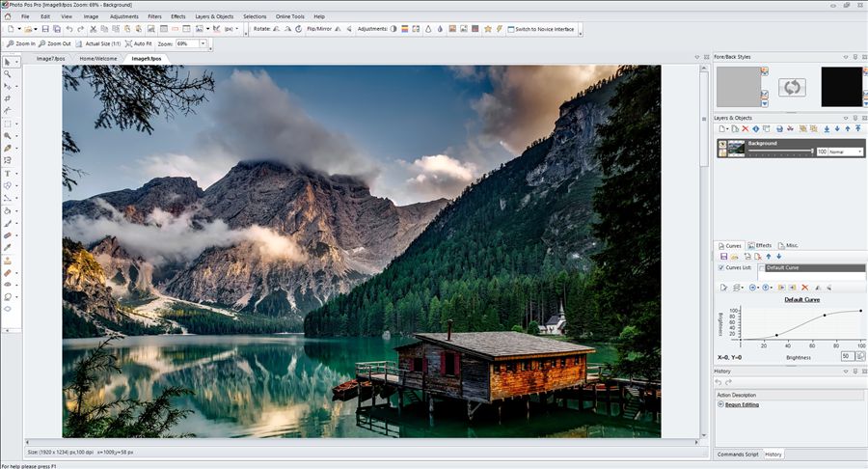The width and height of the screenshot is (868, 469).
Task: Collapse the Layers & Objects panel arrow
Action: (x=845, y=118)
